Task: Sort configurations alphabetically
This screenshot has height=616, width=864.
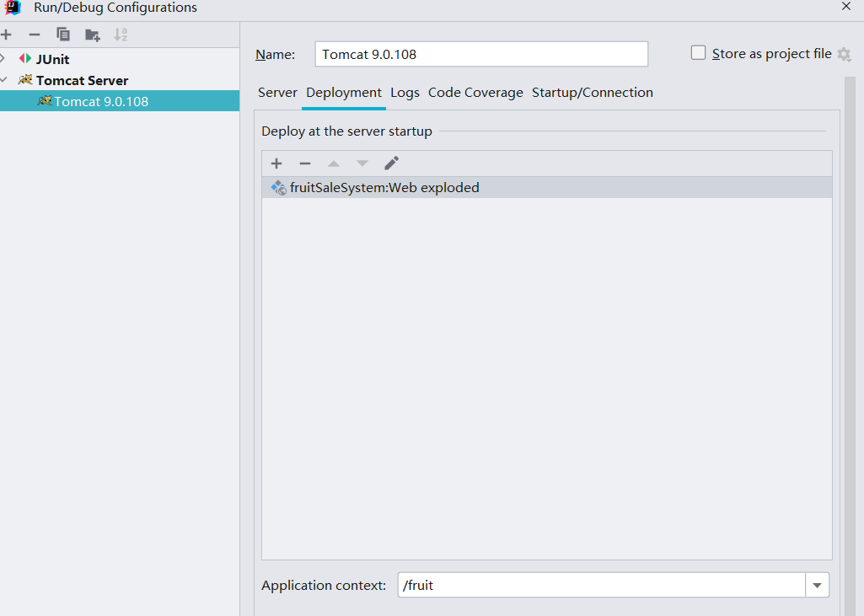Action: click(121, 35)
